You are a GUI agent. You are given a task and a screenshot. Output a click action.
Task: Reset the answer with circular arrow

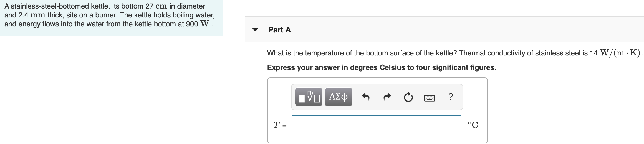tap(408, 97)
